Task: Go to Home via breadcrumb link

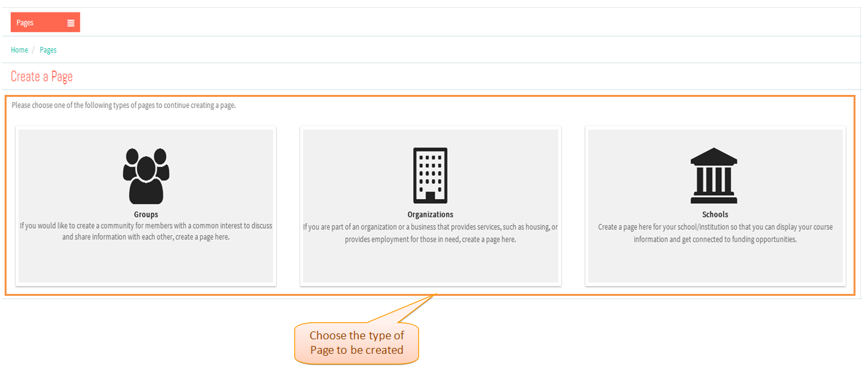Action: pyautogui.click(x=20, y=50)
